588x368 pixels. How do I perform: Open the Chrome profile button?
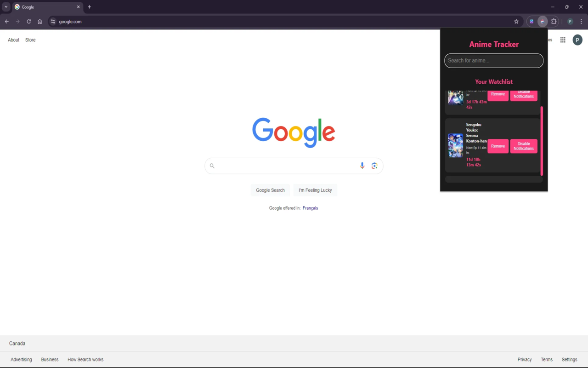570,22
